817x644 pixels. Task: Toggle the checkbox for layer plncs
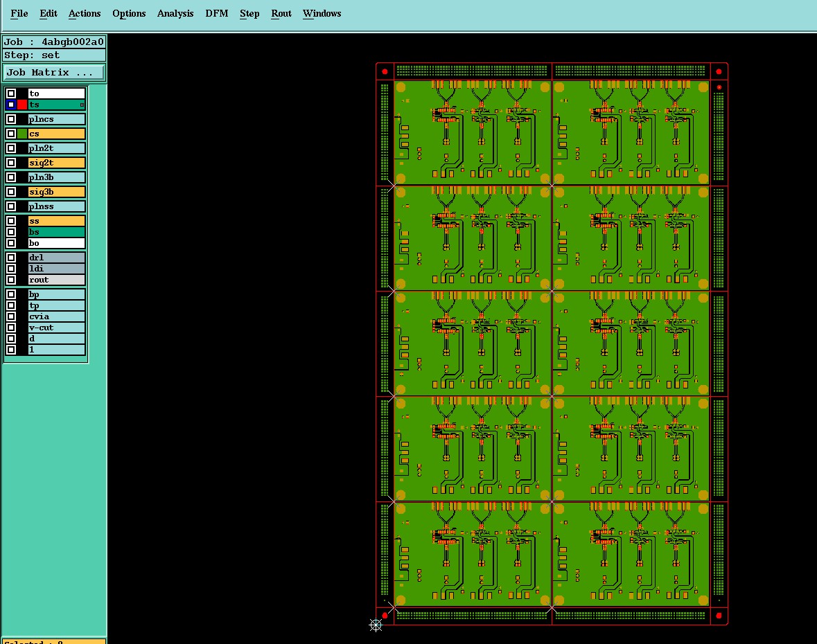pyautogui.click(x=11, y=119)
